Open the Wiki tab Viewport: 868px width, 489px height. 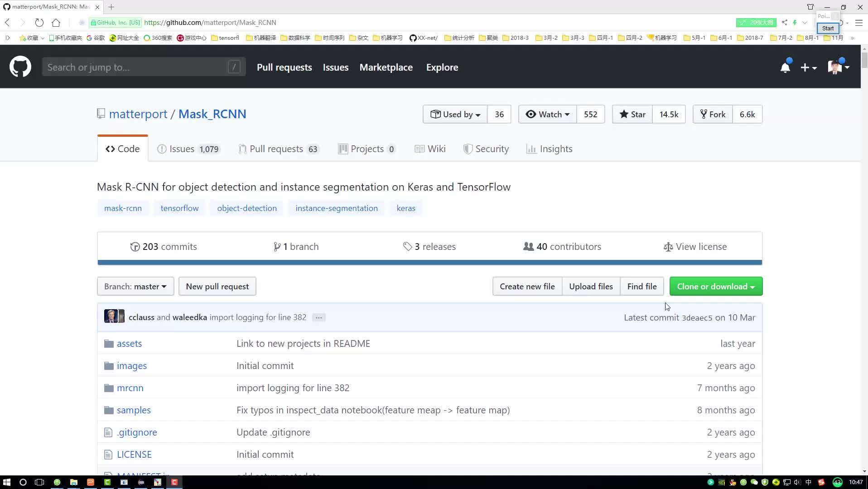pyautogui.click(x=430, y=149)
